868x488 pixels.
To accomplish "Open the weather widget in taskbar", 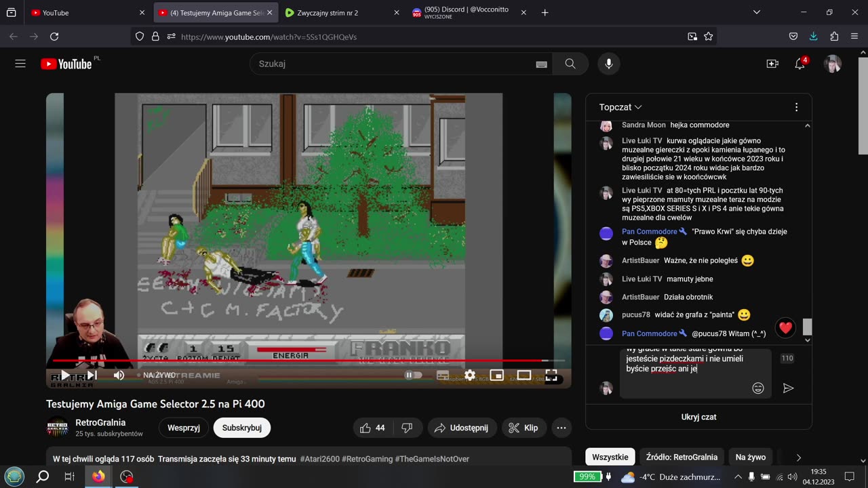I will pos(670,476).
